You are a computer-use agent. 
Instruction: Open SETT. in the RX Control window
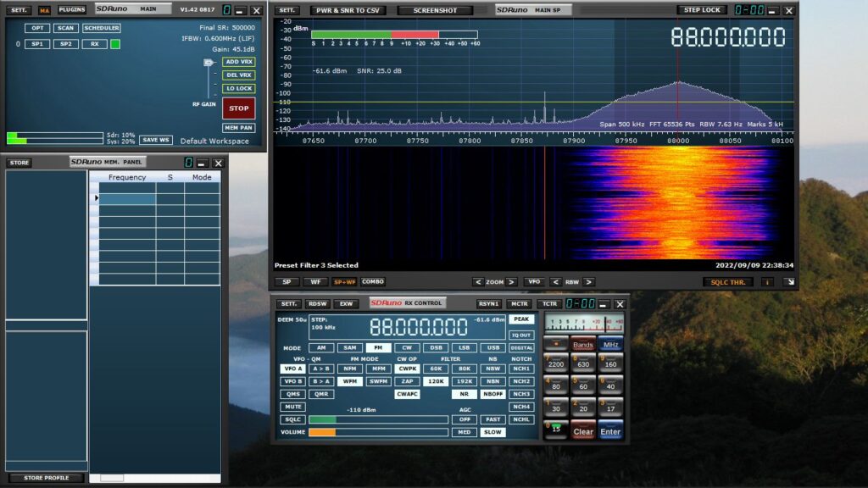tap(289, 304)
